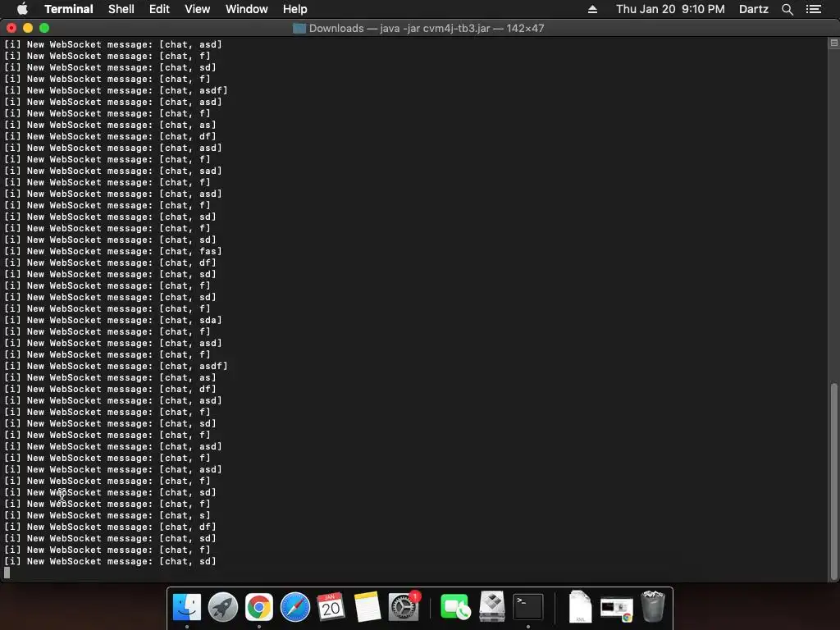Open the Edit menu
Screen dimensions: 840x630
[159, 9]
